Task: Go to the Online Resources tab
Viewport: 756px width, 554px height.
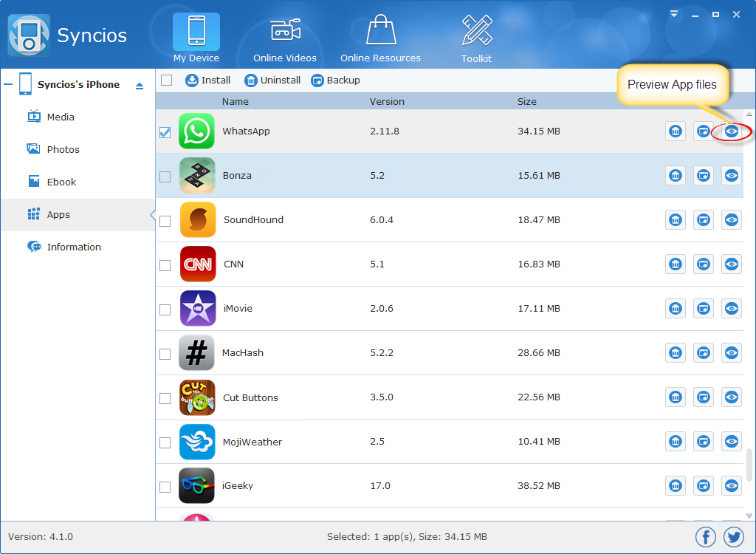Action: click(380, 39)
